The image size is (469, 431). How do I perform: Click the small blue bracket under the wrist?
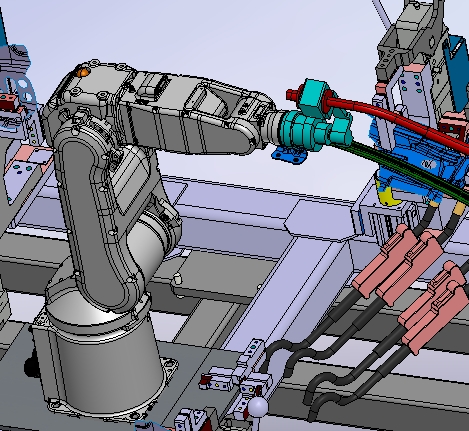pos(289,155)
